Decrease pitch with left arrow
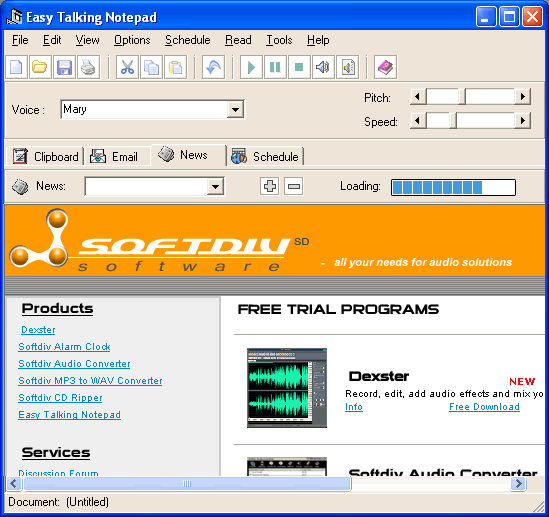Image resolution: width=549 pixels, height=517 pixels. [x=418, y=97]
